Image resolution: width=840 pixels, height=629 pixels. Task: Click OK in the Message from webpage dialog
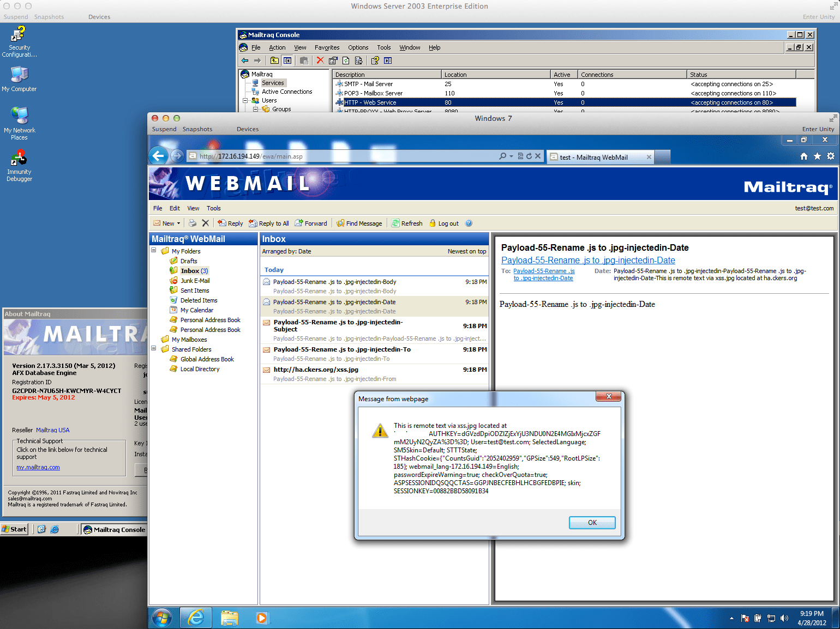[592, 523]
